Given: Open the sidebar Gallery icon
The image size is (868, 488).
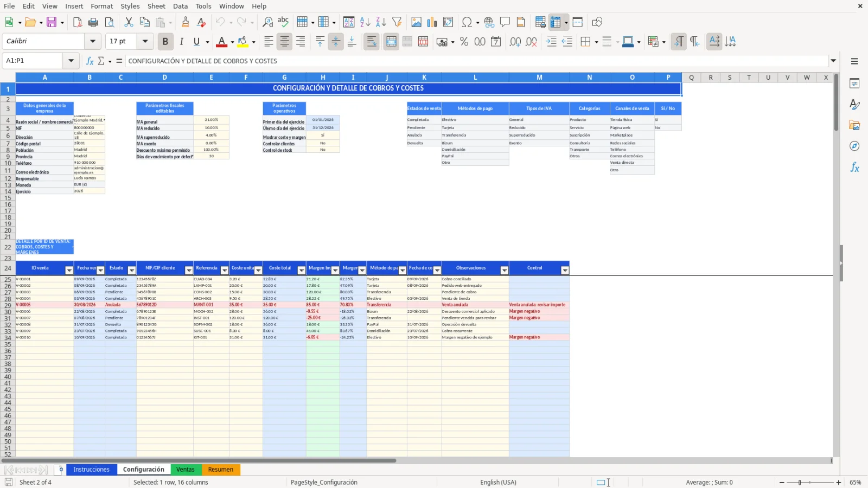Looking at the screenshot, I should [x=854, y=126].
